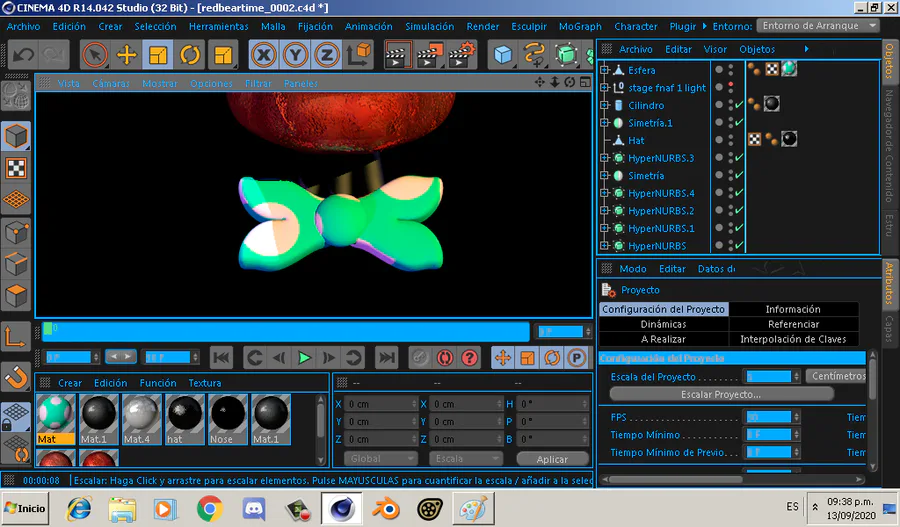This screenshot has height=527, width=900.
Task: Enable the workplane grid mode icon
Action: [16, 199]
